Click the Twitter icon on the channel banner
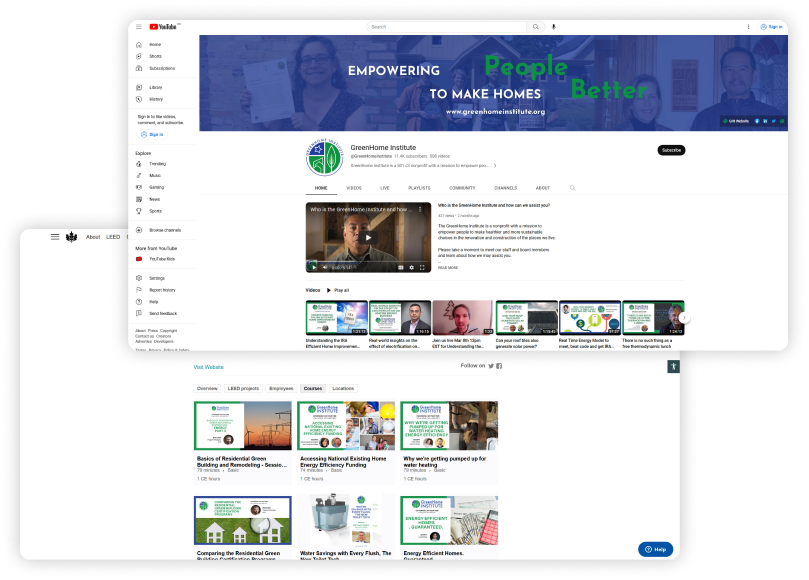This screenshot has height=580, width=809. point(773,121)
